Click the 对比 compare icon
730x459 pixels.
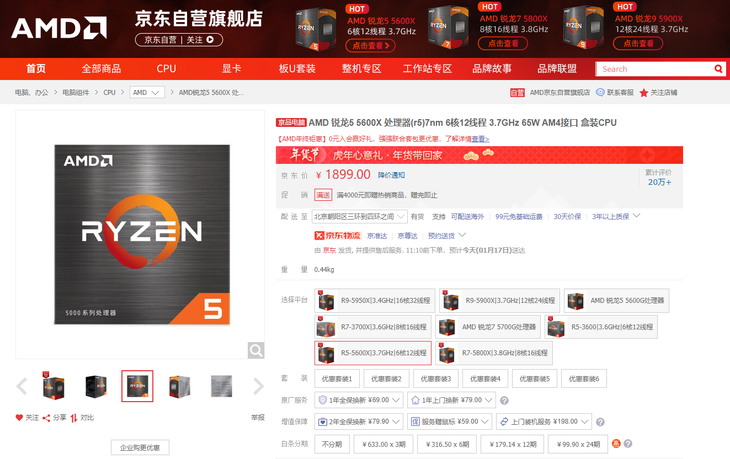(74, 418)
